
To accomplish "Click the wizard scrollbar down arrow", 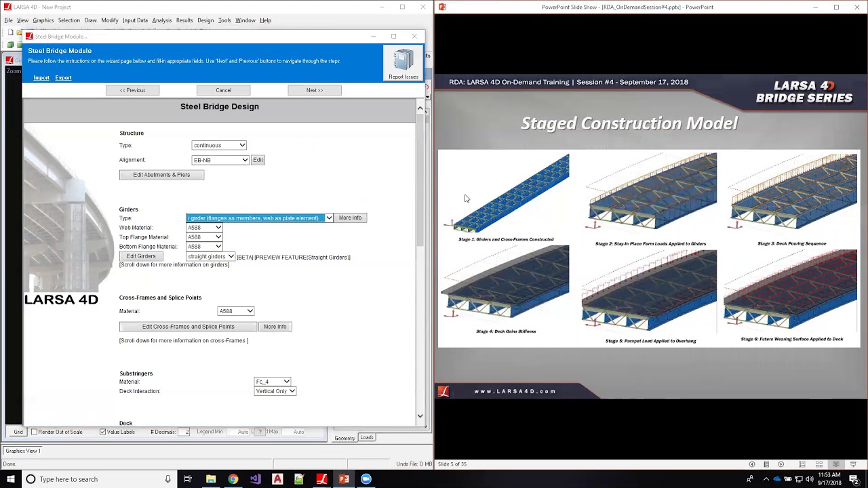I will pyautogui.click(x=420, y=416).
